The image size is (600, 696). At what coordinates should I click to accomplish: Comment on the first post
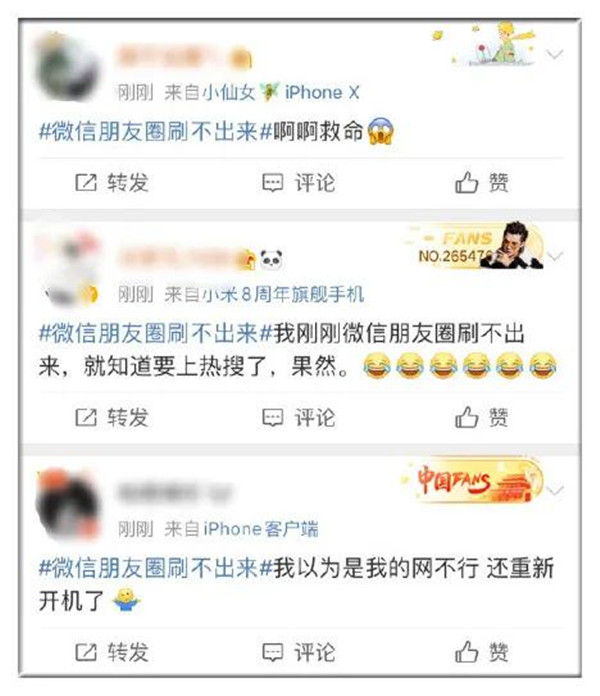click(299, 182)
